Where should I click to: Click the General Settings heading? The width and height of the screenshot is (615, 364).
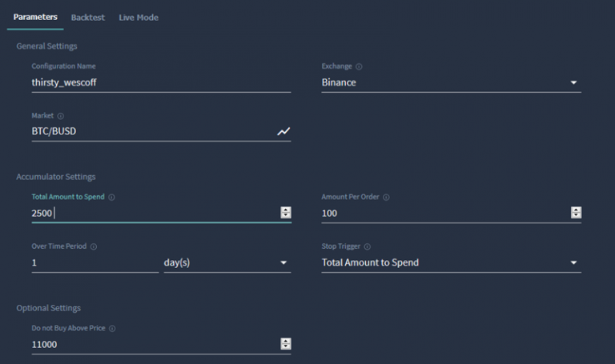click(46, 46)
